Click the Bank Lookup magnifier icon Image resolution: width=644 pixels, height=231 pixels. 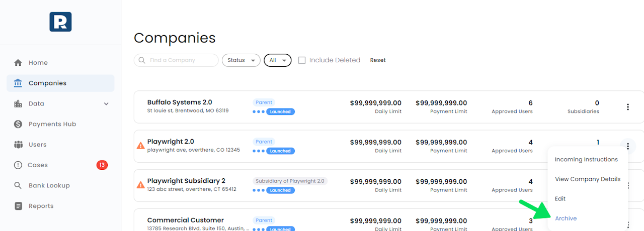point(18,185)
